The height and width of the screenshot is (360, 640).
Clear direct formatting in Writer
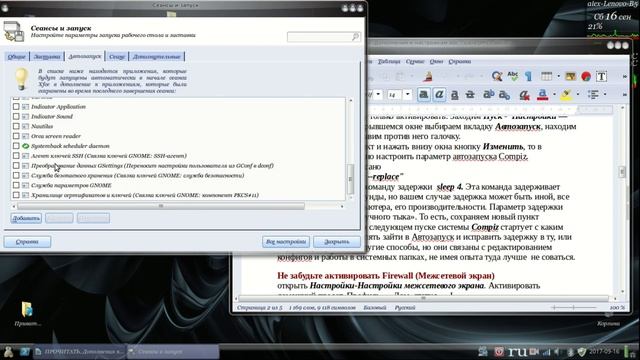(x=524, y=95)
